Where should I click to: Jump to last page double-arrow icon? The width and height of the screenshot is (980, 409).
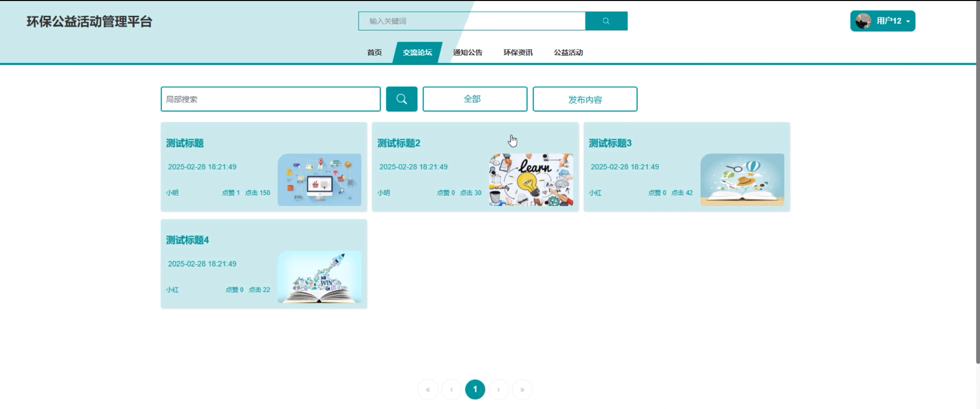point(522,389)
